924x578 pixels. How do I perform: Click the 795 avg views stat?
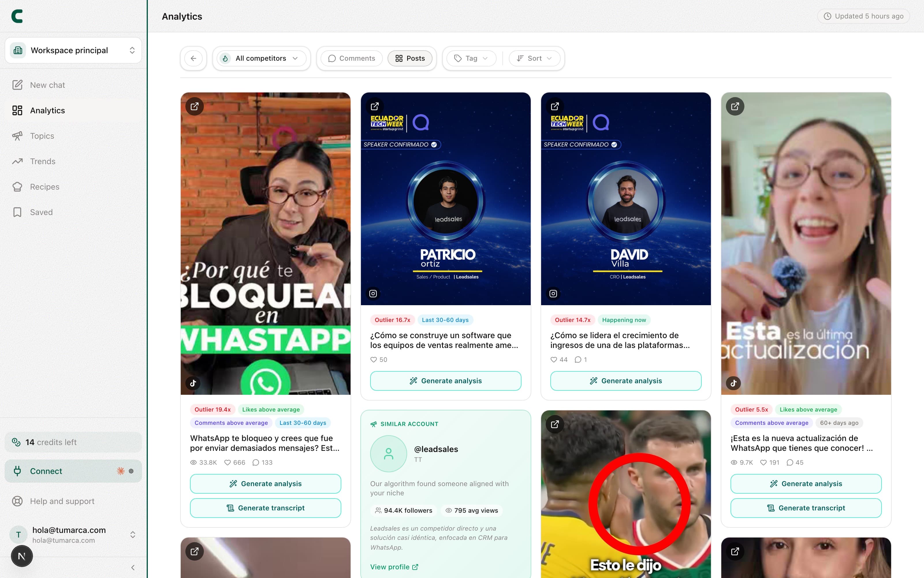click(472, 511)
